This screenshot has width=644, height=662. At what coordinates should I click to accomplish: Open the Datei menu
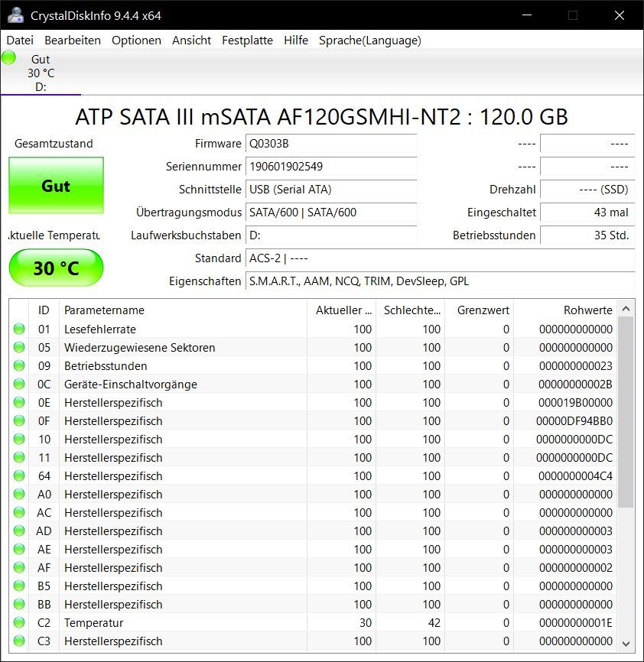click(x=20, y=41)
